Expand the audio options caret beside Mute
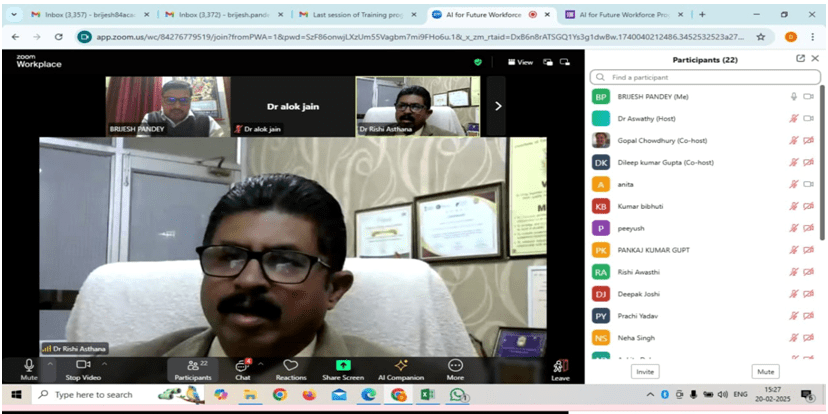 (x=50, y=363)
